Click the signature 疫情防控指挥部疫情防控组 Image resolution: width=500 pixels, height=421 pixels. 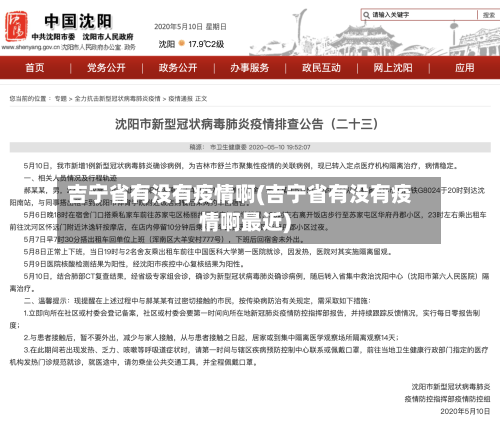point(447,399)
